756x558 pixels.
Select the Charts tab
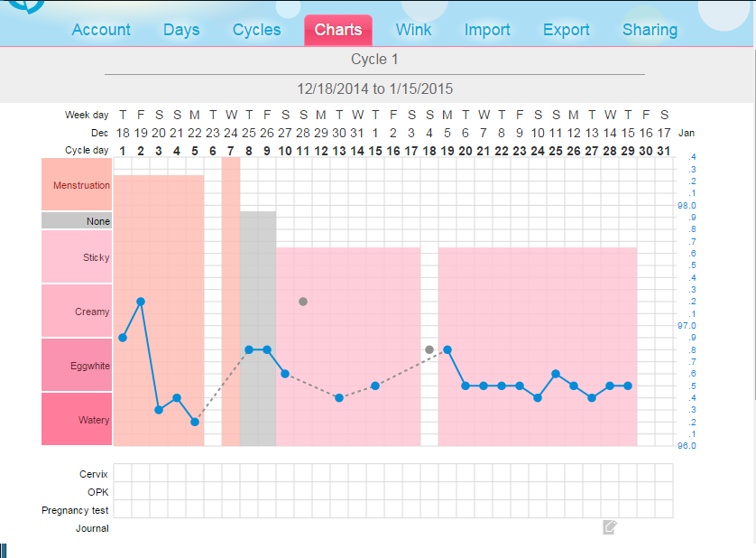338,30
